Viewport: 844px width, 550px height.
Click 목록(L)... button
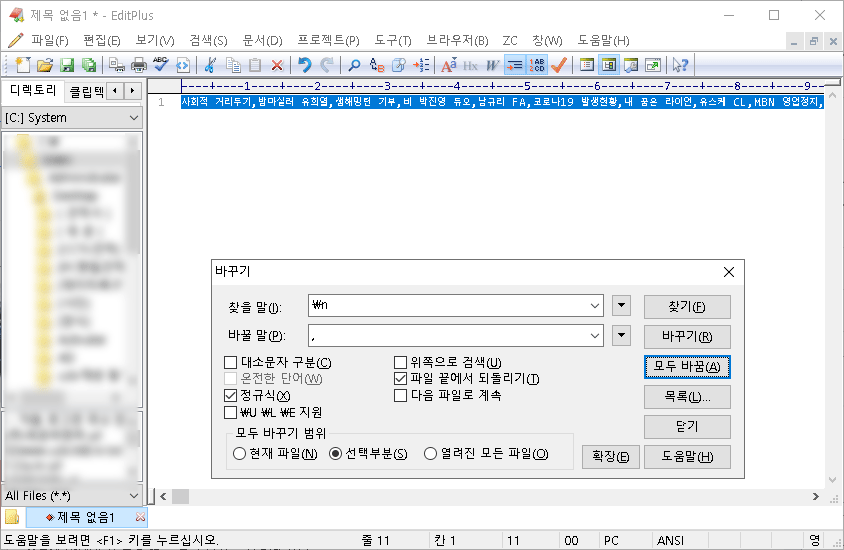[x=687, y=397]
